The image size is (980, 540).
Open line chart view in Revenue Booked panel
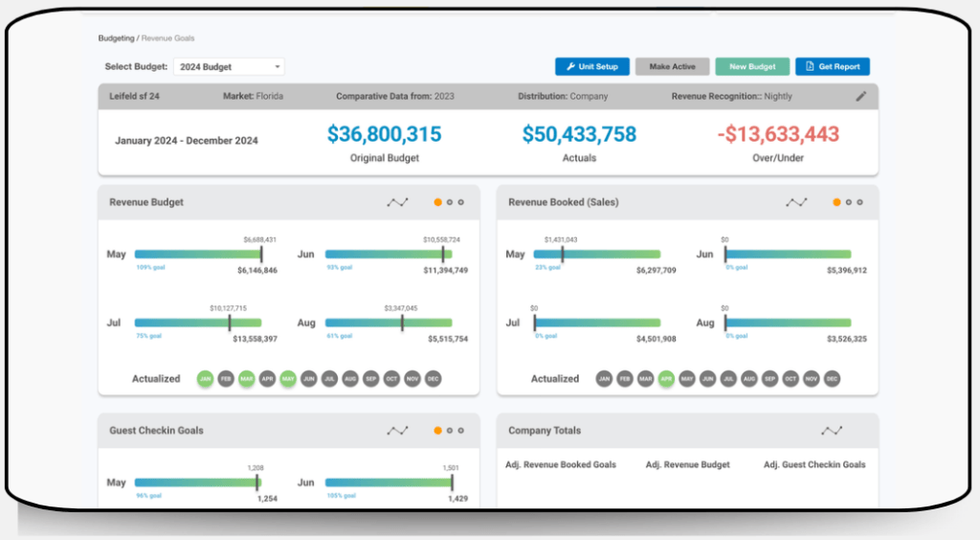point(796,202)
